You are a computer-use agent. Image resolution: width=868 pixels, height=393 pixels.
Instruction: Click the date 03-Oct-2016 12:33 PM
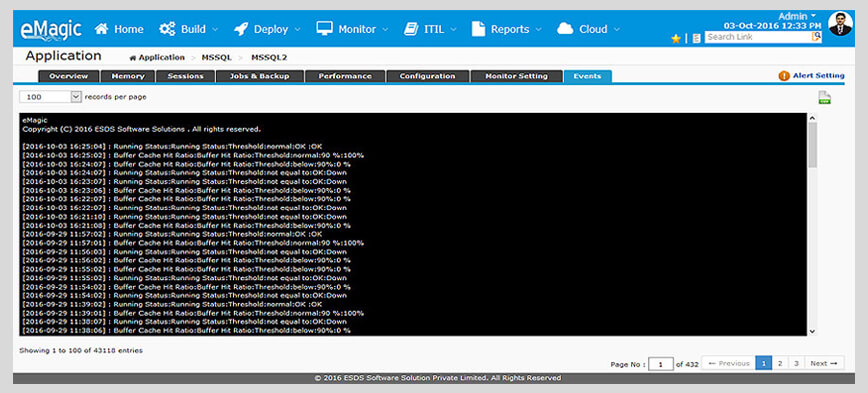(773, 26)
